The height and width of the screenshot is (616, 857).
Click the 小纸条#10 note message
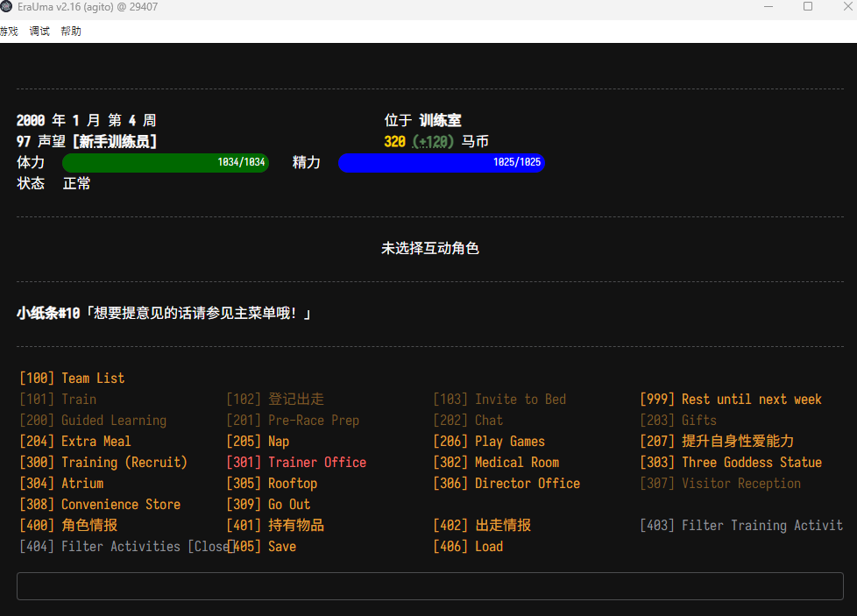point(163,314)
